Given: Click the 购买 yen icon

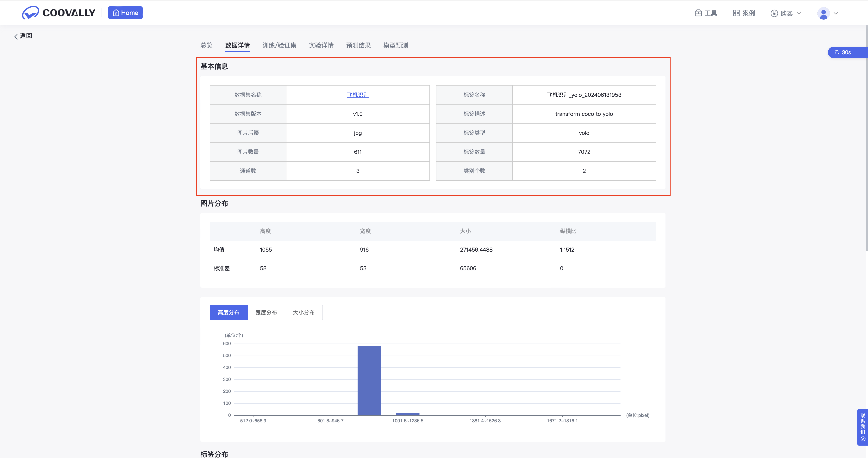Looking at the screenshot, I should pos(774,14).
